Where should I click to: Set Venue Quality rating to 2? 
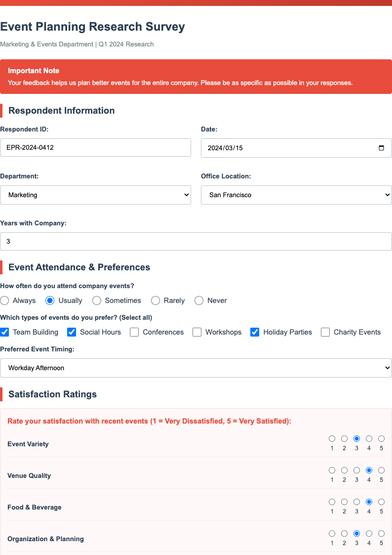(344, 470)
